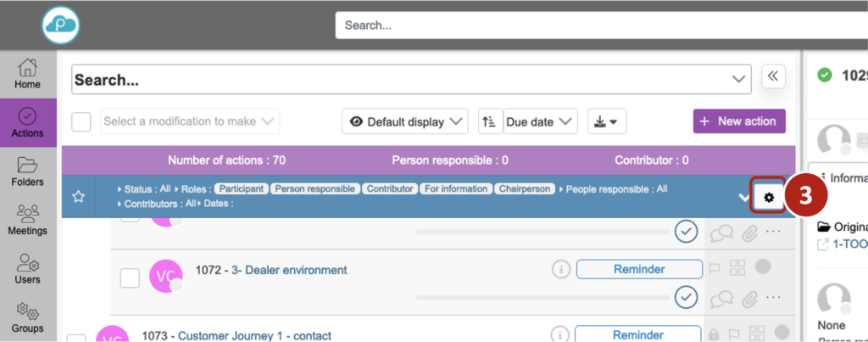Image resolution: width=868 pixels, height=342 pixels.
Task: Mark action 1072 complete with circle checkmark
Action: pos(686,297)
